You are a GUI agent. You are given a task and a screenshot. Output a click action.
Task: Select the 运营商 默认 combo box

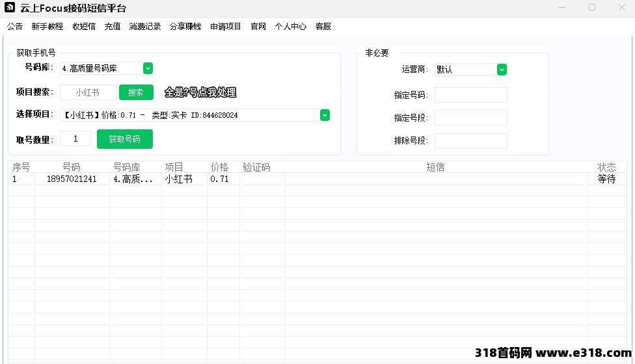click(x=470, y=70)
